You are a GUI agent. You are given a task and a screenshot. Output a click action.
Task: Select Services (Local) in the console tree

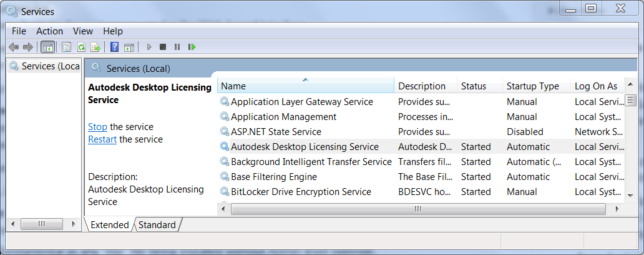(x=50, y=66)
